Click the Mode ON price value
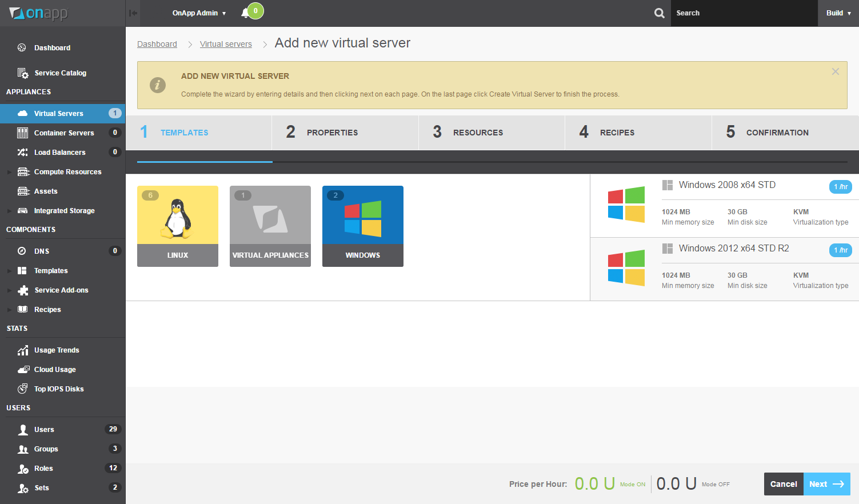859x504 pixels. point(594,484)
